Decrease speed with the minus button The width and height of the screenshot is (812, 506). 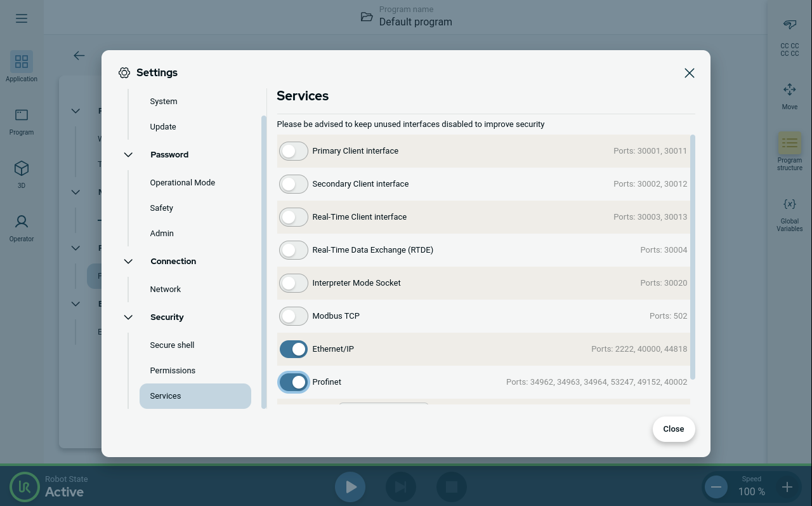(x=716, y=487)
